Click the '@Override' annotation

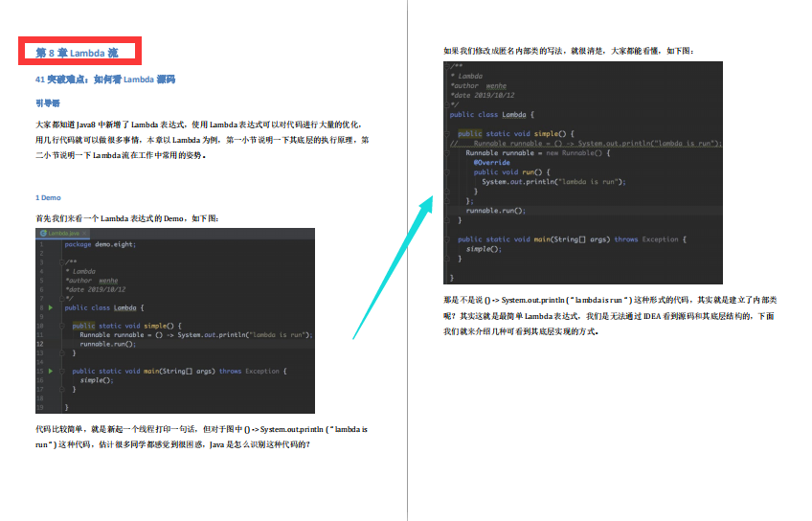tap(491, 163)
